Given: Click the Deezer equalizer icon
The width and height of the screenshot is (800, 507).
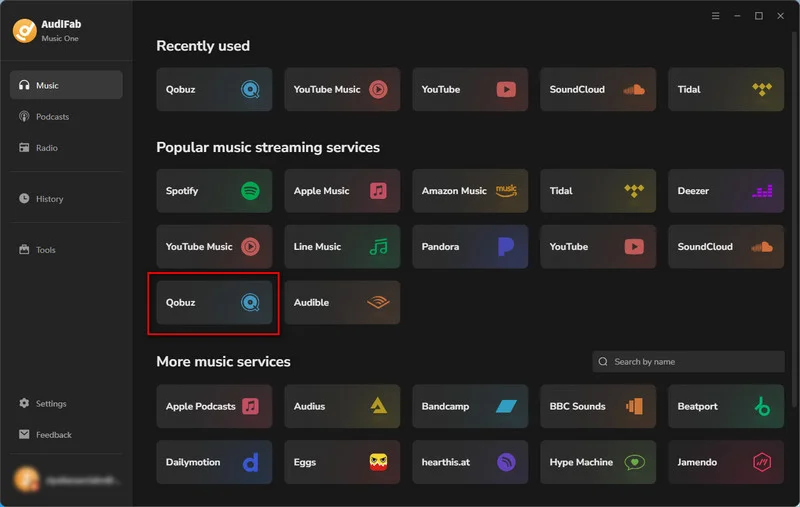Looking at the screenshot, I should pyautogui.click(x=762, y=191).
